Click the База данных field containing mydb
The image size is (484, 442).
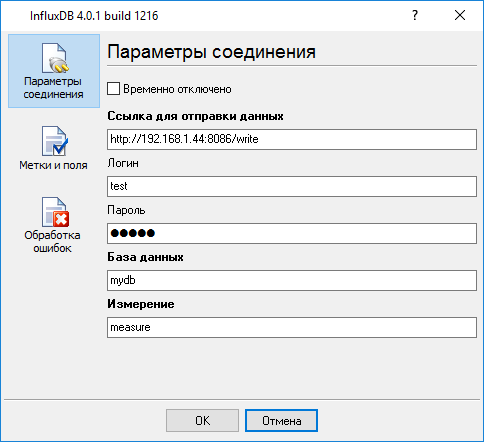(x=292, y=280)
